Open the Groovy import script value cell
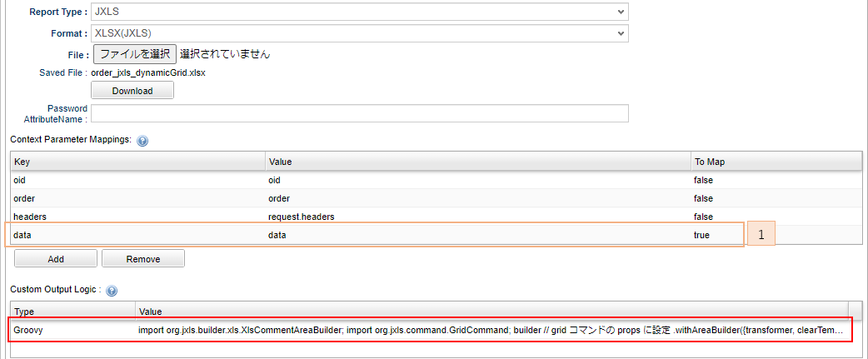 [x=491, y=330]
